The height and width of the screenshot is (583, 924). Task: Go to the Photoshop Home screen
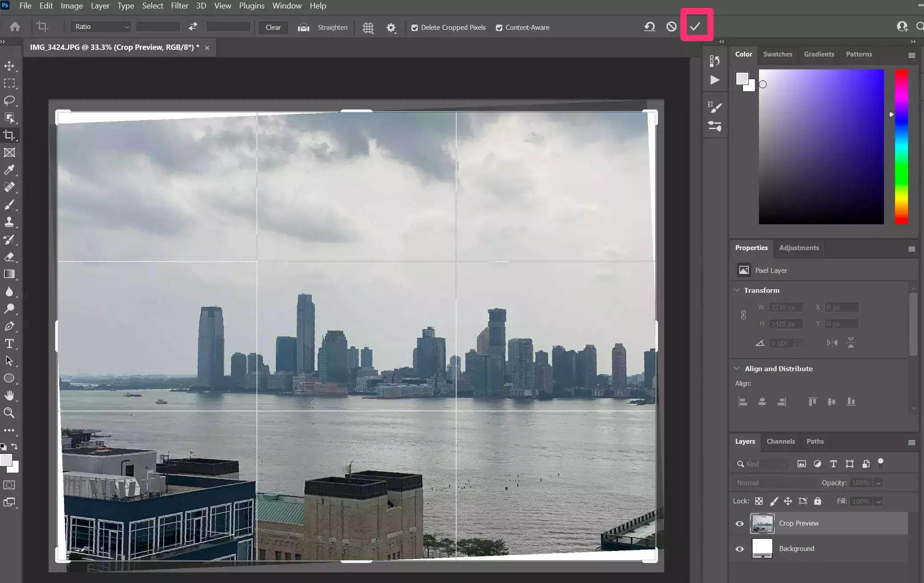[x=15, y=27]
